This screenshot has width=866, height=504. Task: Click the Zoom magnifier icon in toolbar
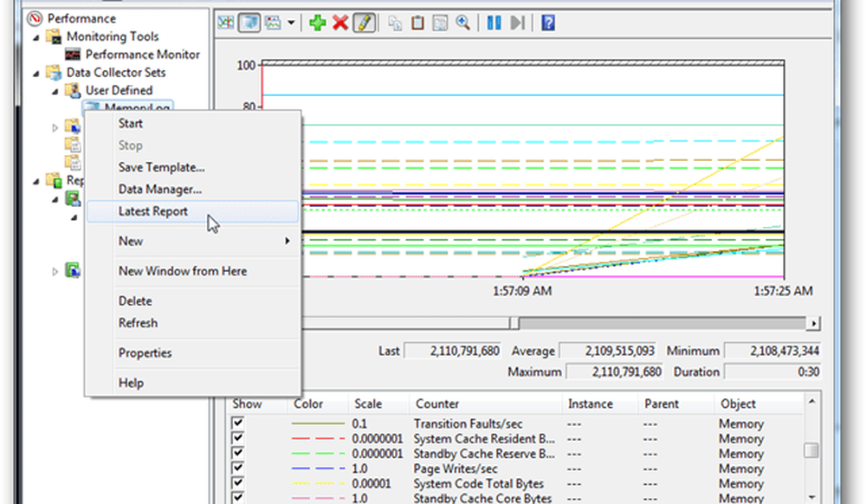pos(462,23)
